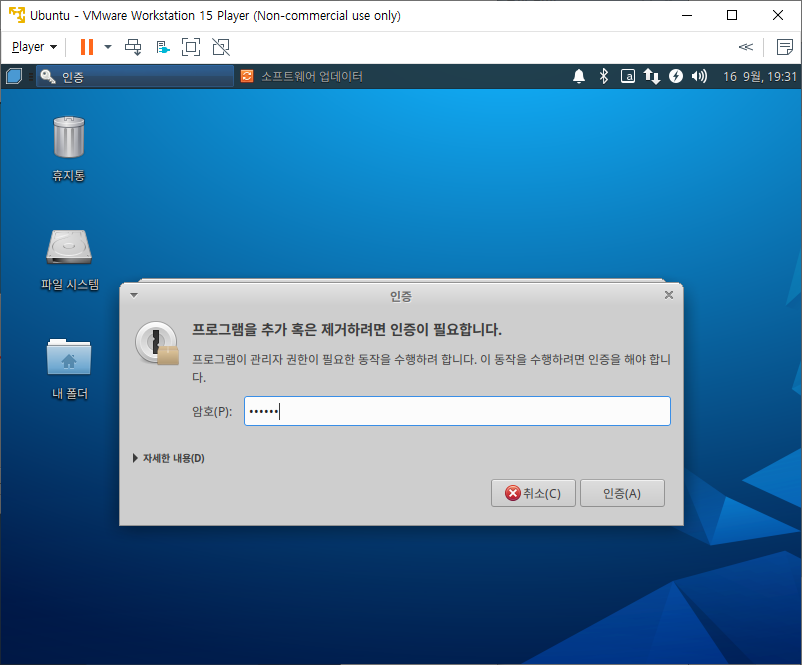The width and height of the screenshot is (802, 665).
Task: Click the keyring lock icon in the dialog
Action: point(157,343)
